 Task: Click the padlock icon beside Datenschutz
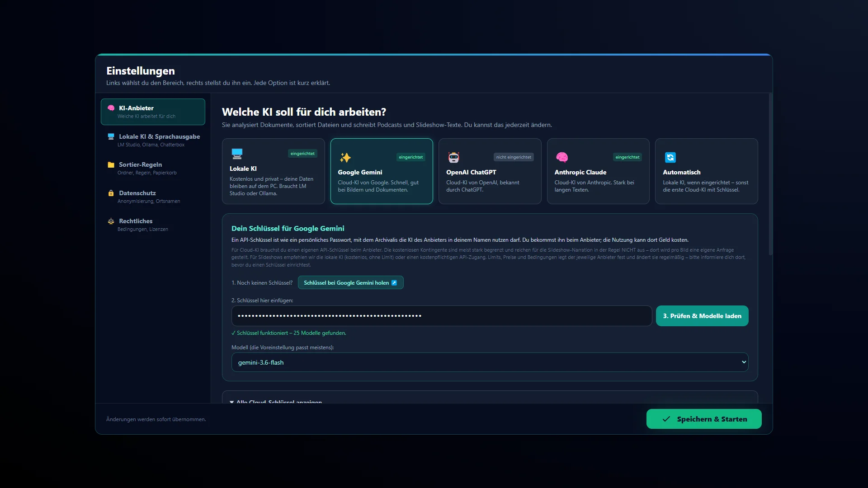(111, 193)
